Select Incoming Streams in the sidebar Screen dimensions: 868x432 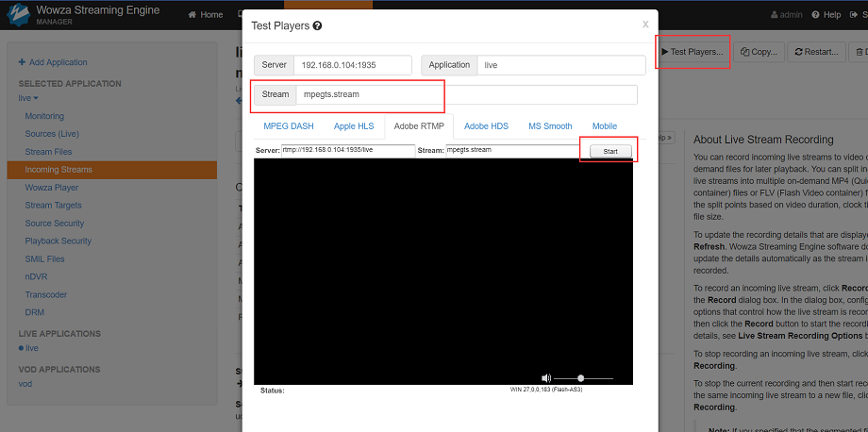pos(112,170)
